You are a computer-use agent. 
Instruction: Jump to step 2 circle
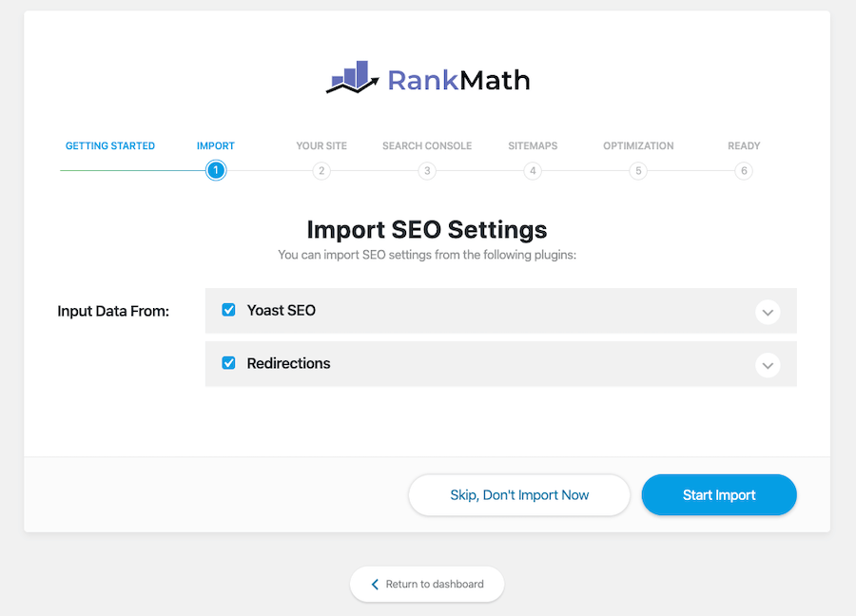click(321, 171)
